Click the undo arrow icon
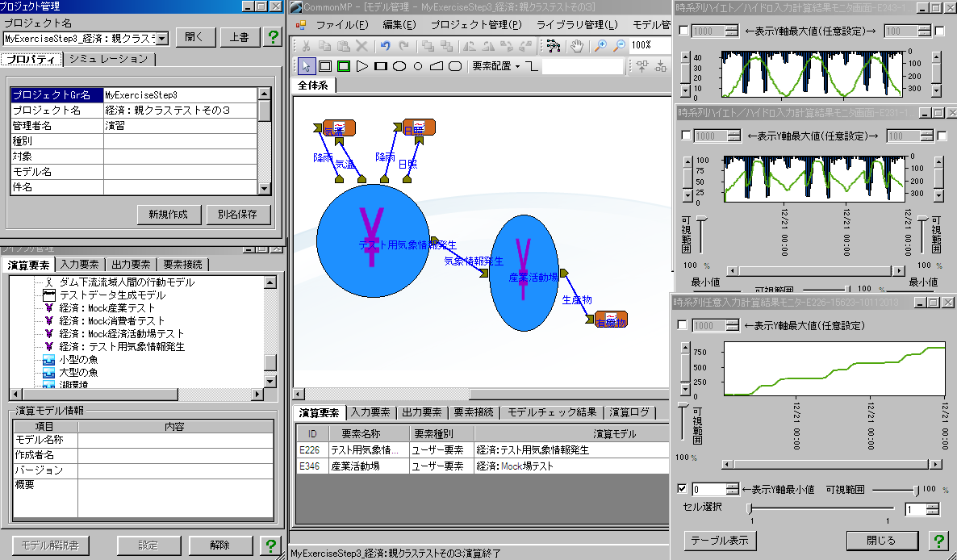The image size is (957, 560). pos(385,47)
